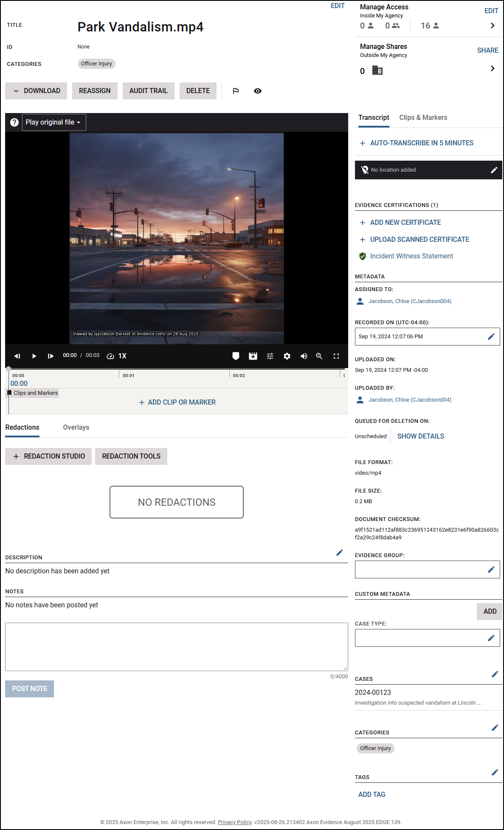Toggle the eye watch icon near Delete
This screenshot has width=504, height=830.
pos(258,91)
